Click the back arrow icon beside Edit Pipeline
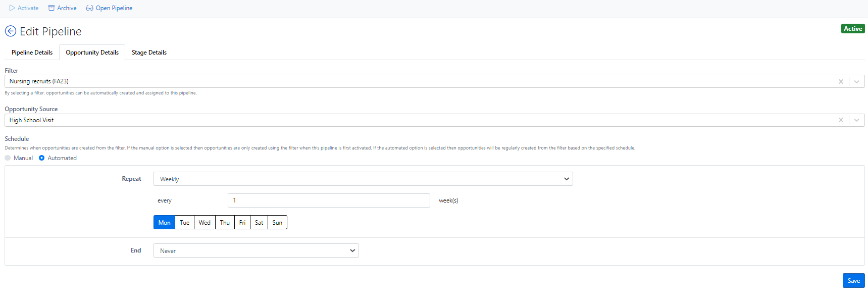 coord(11,31)
